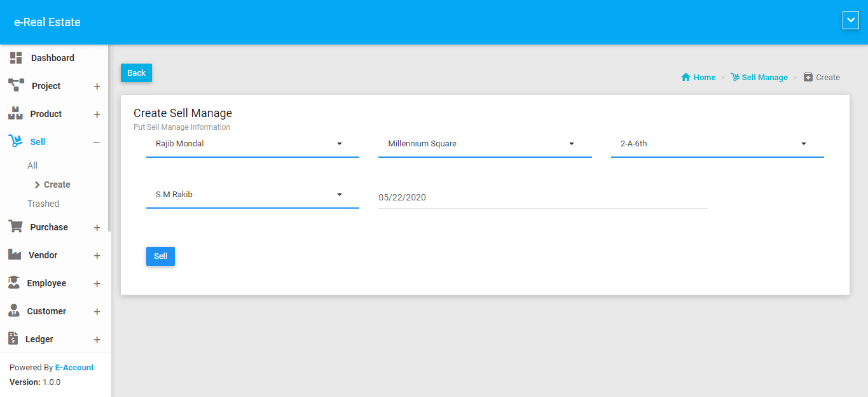
Task: Click the Employee graduate icon
Action: point(14,282)
